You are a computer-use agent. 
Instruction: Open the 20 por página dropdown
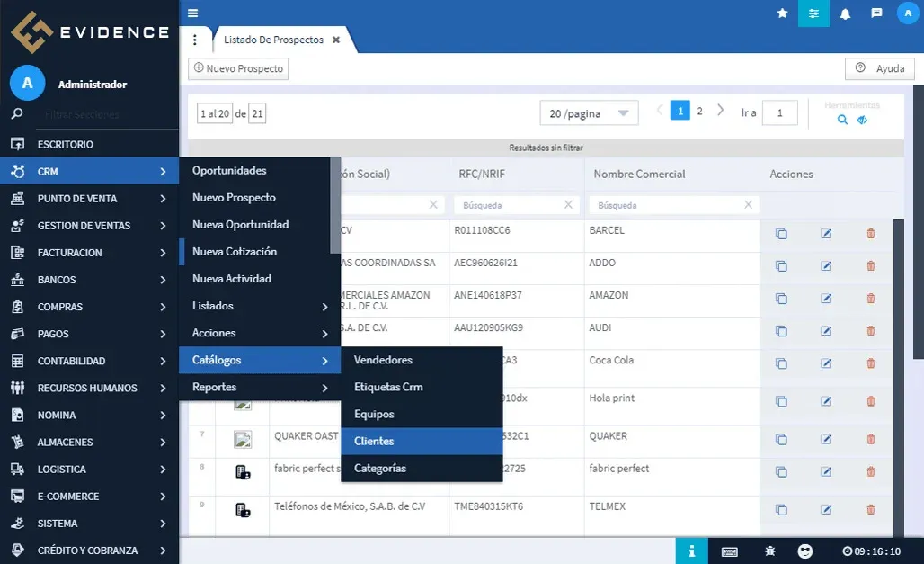click(589, 112)
